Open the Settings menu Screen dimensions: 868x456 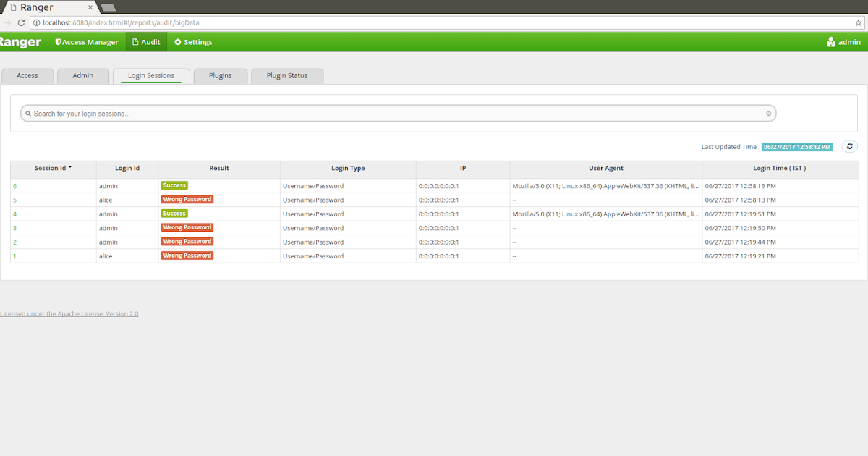[193, 42]
